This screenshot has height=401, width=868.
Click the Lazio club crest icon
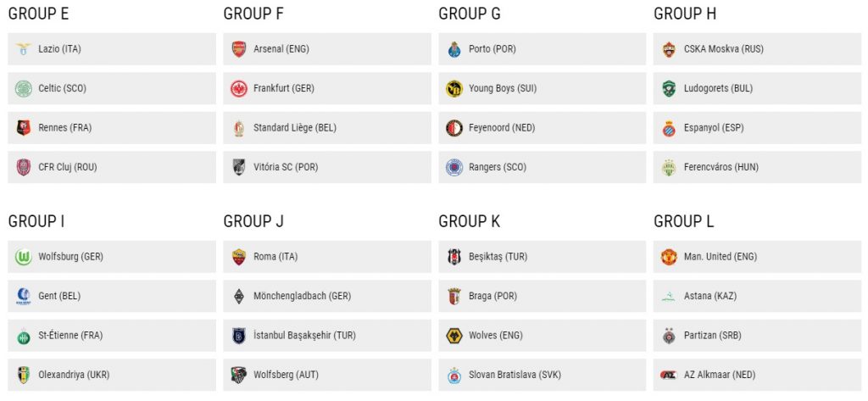pyautogui.click(x=23, y=49)
